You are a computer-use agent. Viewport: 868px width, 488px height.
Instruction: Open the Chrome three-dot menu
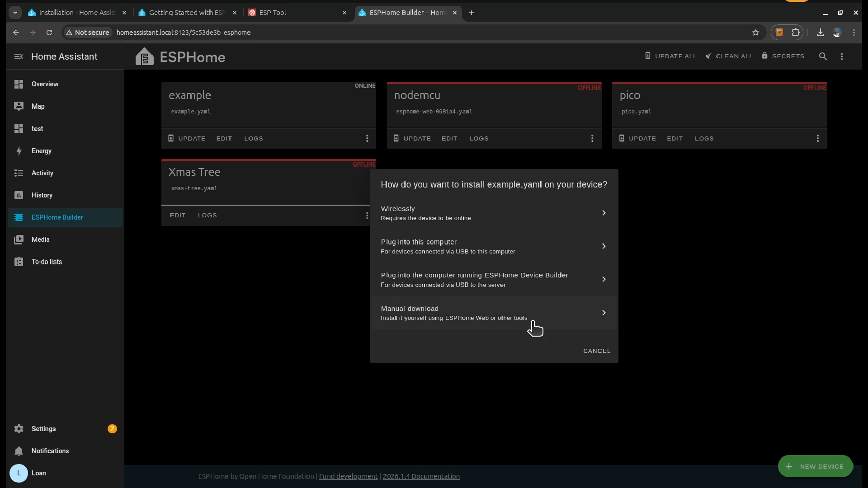854,33
